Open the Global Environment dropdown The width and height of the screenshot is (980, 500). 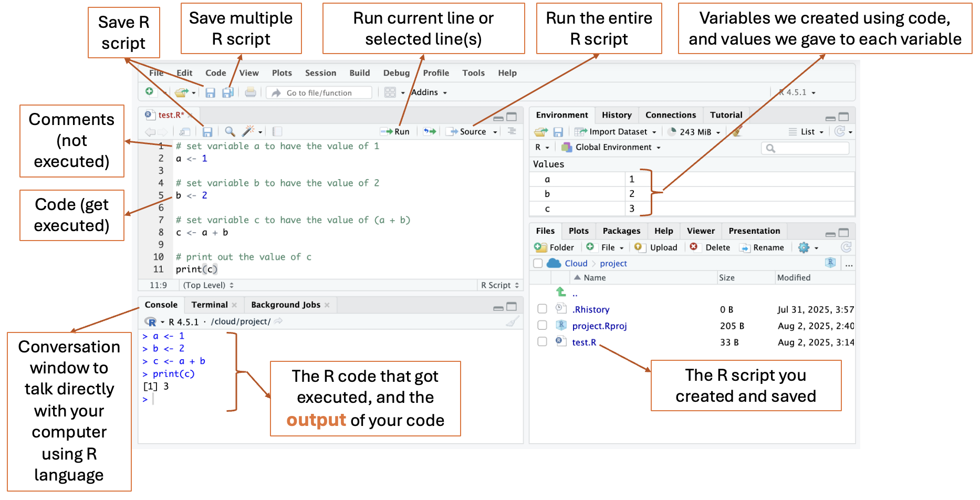[x=612, y=148]
